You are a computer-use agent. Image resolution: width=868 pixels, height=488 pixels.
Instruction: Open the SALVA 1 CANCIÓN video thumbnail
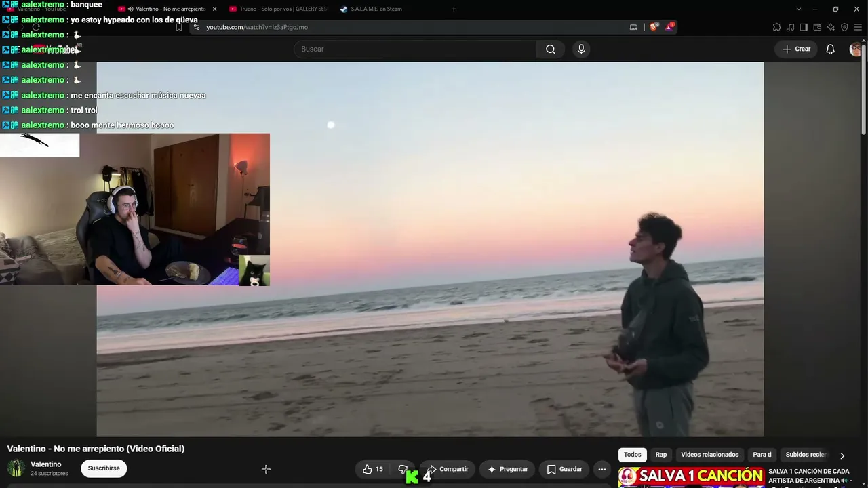[x=692, y=477]
